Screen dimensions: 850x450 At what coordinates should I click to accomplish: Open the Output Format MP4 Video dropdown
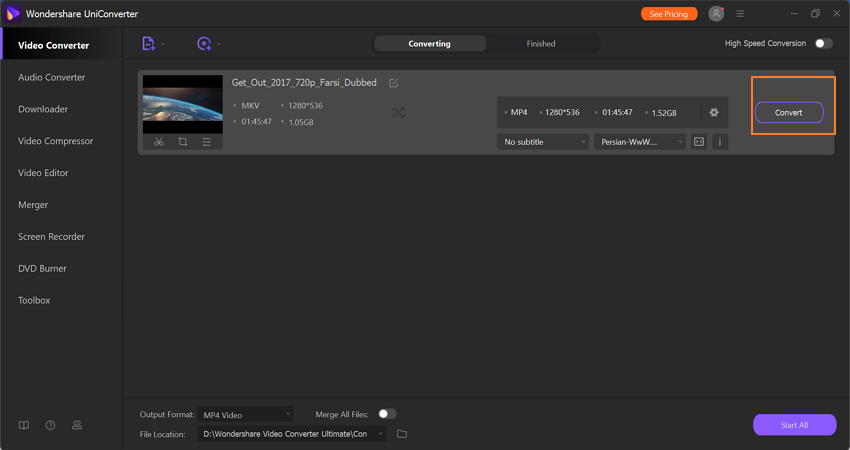(x=246, y=415)
